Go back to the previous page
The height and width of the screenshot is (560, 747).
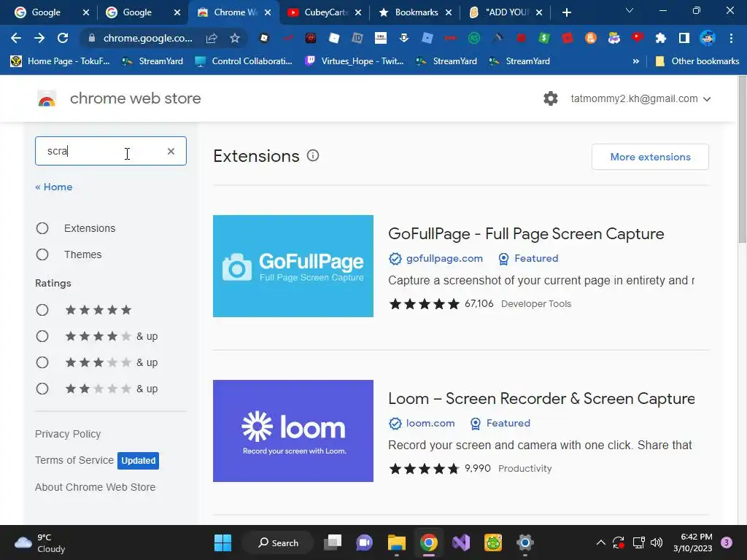(16, 38)
